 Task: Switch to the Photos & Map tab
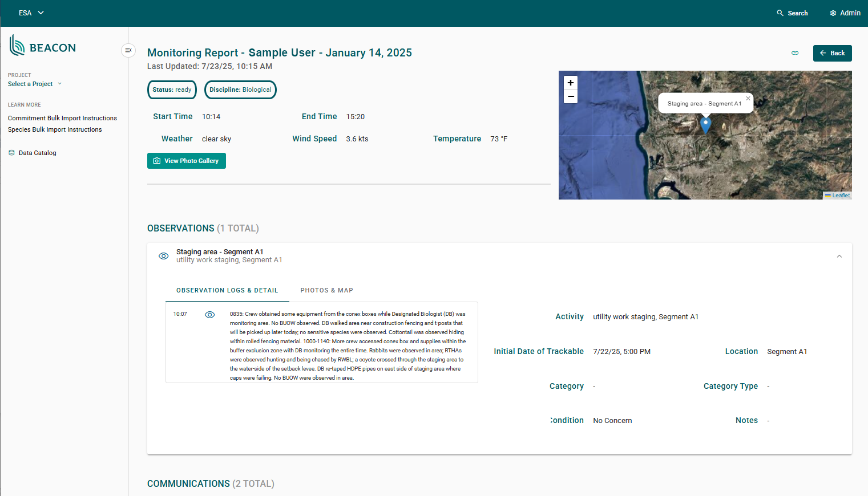pos(326,290)
